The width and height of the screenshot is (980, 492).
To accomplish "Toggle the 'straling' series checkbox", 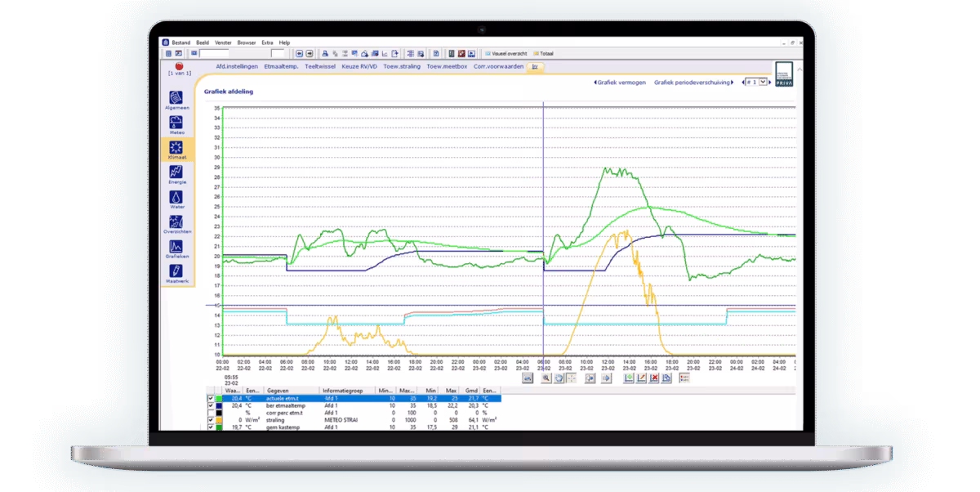I will click(x=211, y=420).
